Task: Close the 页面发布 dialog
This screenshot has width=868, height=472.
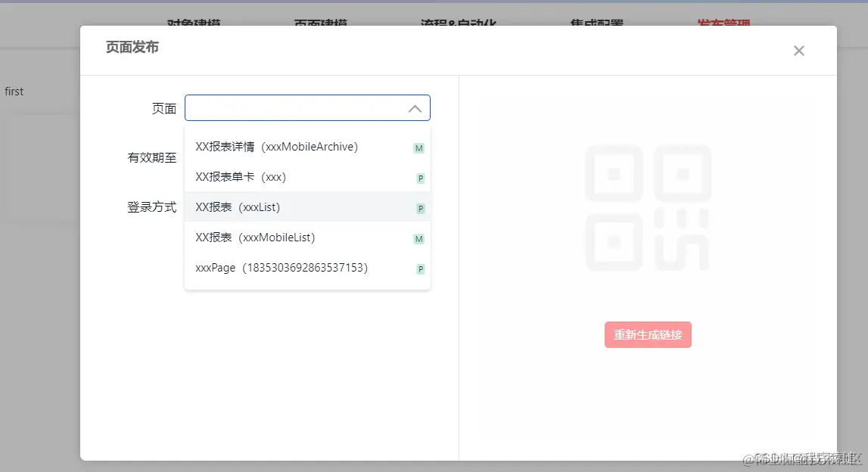Action: tap(798, 51)
